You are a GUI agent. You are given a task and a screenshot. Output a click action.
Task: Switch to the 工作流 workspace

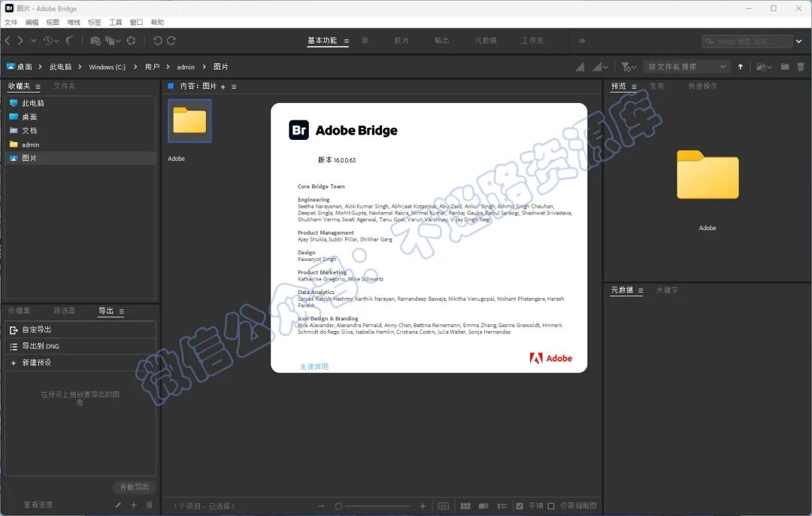point(532,41)
